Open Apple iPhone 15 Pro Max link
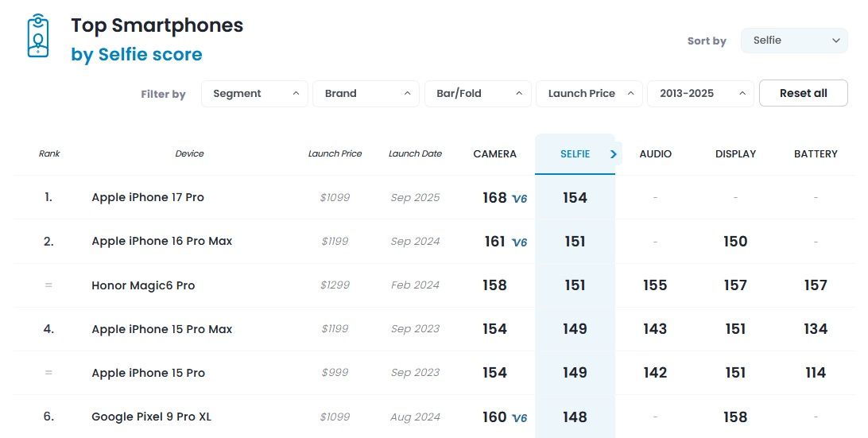Viewport: 868px width, 438px height. click(161, 329)
